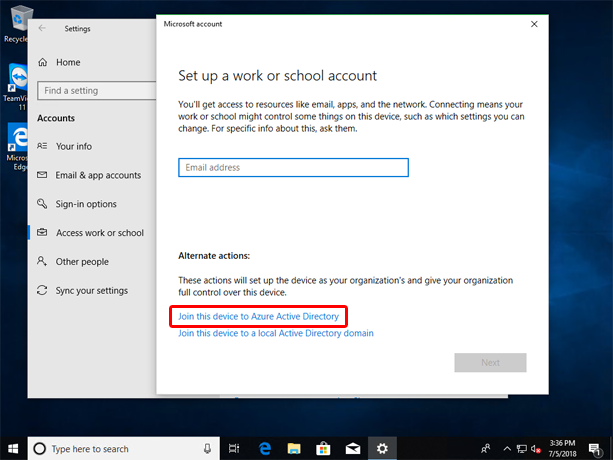Click the Set up a work or school account heading
The image size is (613, 460).
(278, 76)
